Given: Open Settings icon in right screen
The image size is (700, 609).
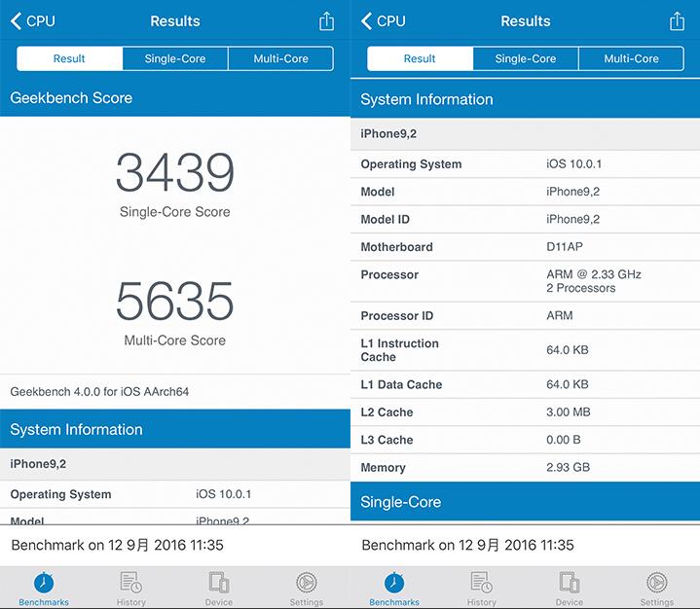Looking at the screenshot, I should pyautogui.click(x=657, y=582).
